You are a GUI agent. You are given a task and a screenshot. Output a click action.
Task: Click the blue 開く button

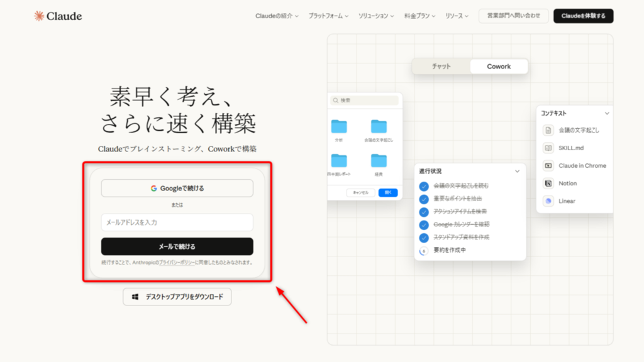(x=387, y=192)
